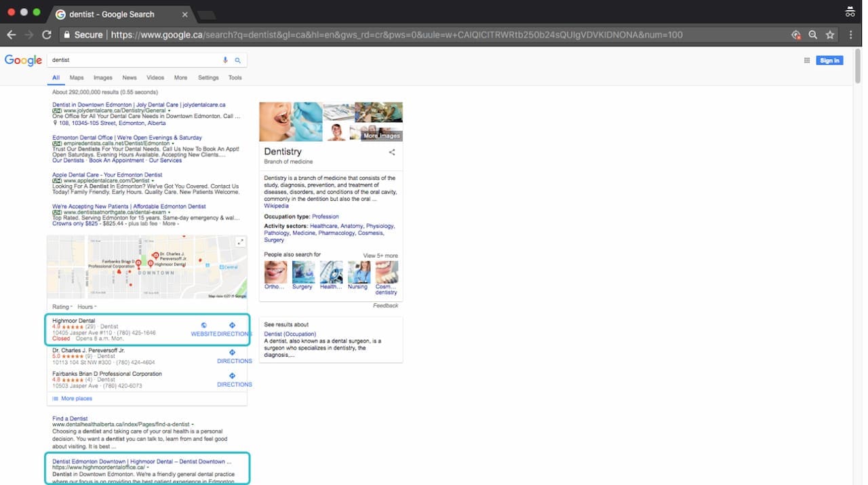Start voice search with the microphone icon
Viewport: 868px width, 485px height.
[x=225, y=60]
